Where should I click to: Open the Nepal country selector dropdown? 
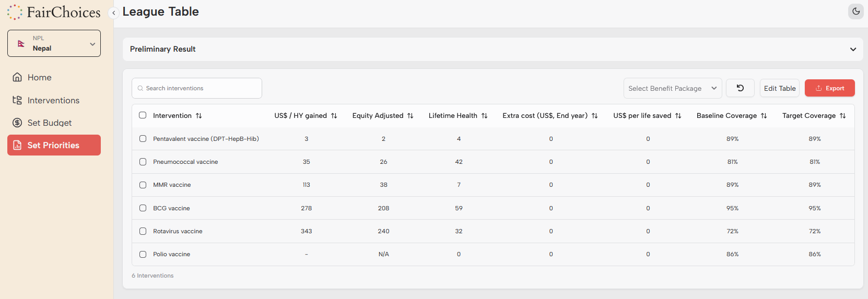click(54, 43)
